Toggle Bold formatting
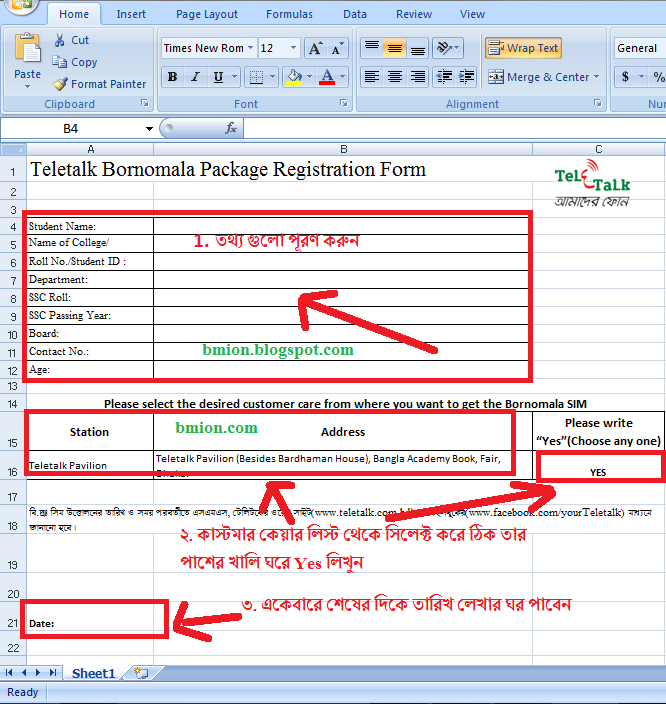 (172, 77)
